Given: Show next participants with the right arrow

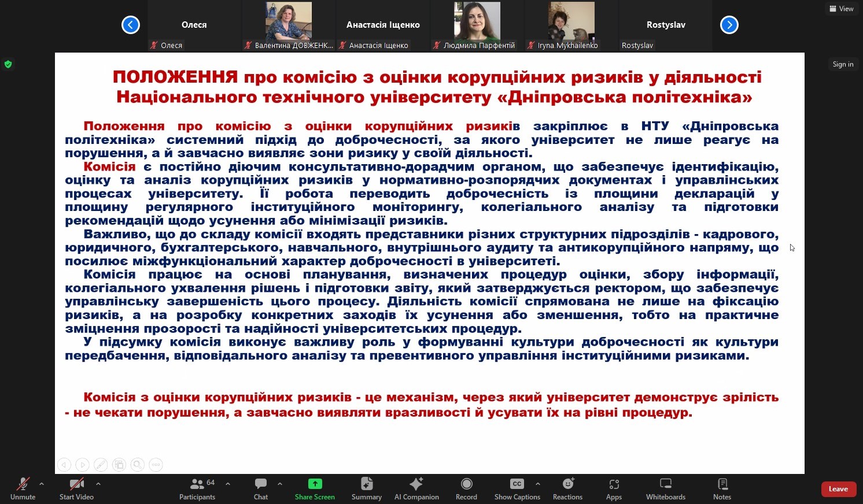Looking at the screenshot, I should click(729, 25).
